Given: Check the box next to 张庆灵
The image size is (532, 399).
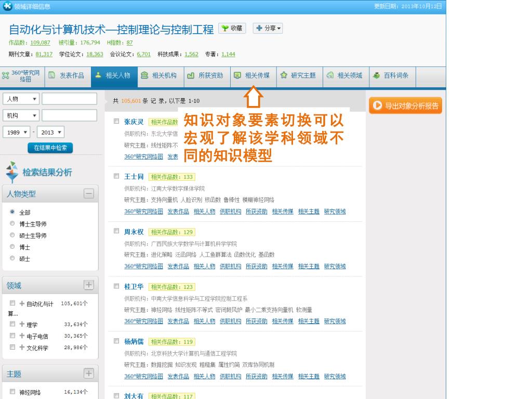Looking at the screenshot, I should [x=116, y=121].
